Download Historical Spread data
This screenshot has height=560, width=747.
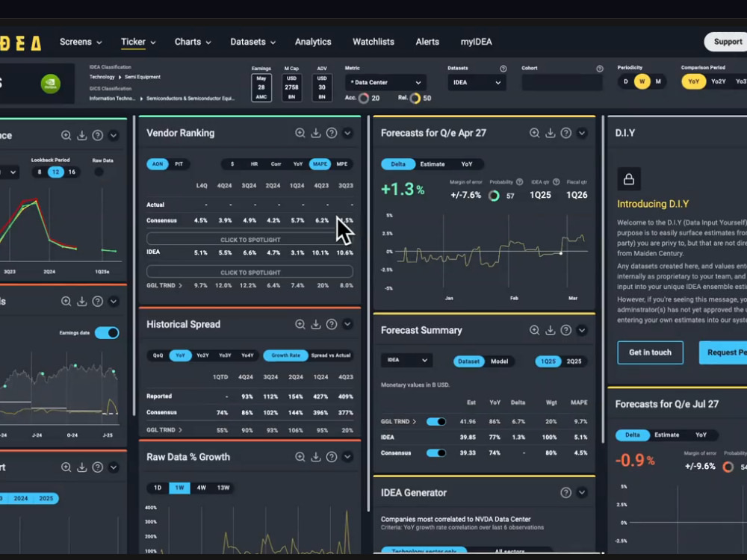[x=315, y=324]
